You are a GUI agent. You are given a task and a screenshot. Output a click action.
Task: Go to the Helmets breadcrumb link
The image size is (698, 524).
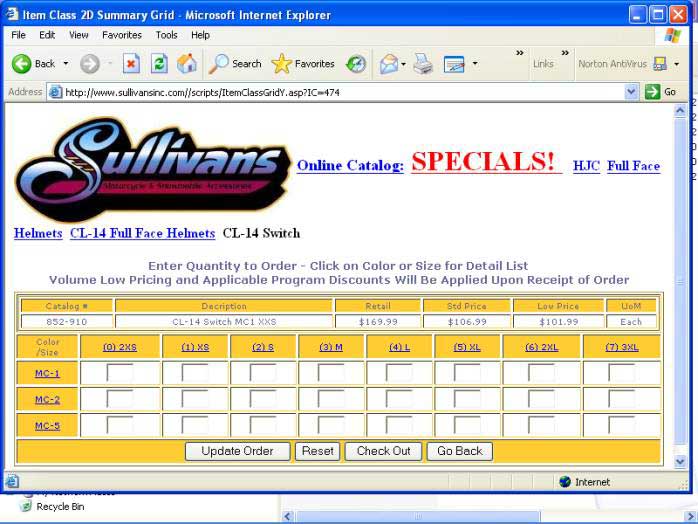click(x=38, y=233)
